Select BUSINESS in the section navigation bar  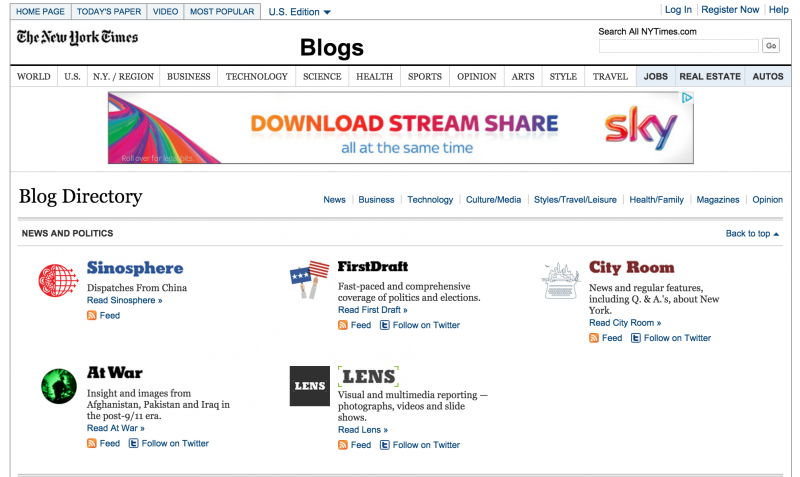(189, 77)
